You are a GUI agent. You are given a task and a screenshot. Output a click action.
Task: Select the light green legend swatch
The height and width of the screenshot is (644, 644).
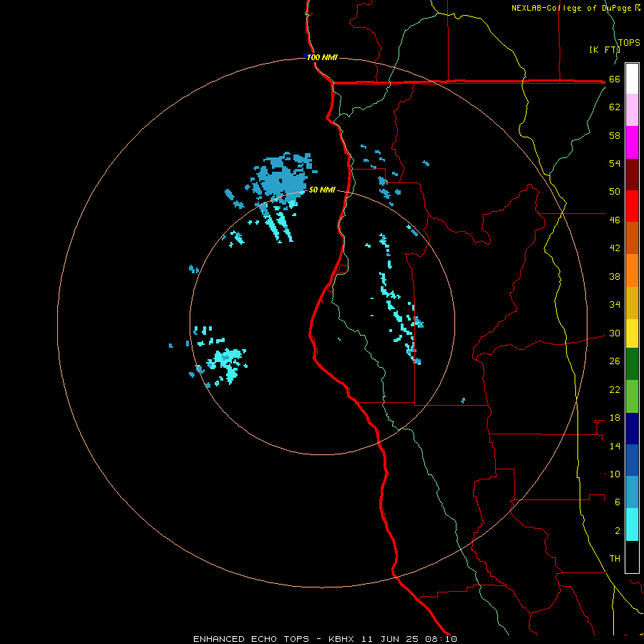tap(632, 396)
